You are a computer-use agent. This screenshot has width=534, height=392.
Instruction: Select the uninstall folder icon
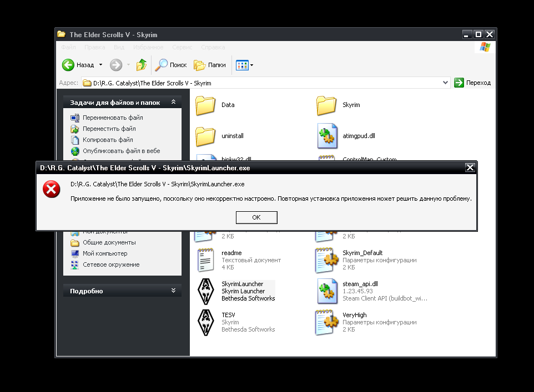pyautogui.click(x=205, y=136)
